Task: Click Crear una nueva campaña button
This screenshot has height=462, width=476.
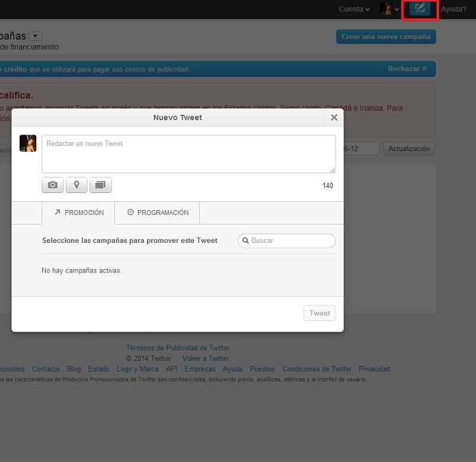Action: (386, 36)
